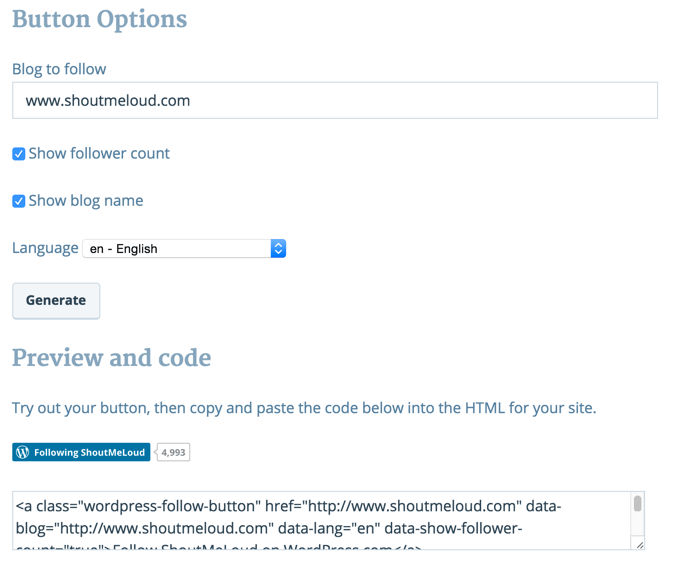Viewport: 675px width, 581px height.
Task: Click the Blog to follow input field
Action: click(335, 100)
